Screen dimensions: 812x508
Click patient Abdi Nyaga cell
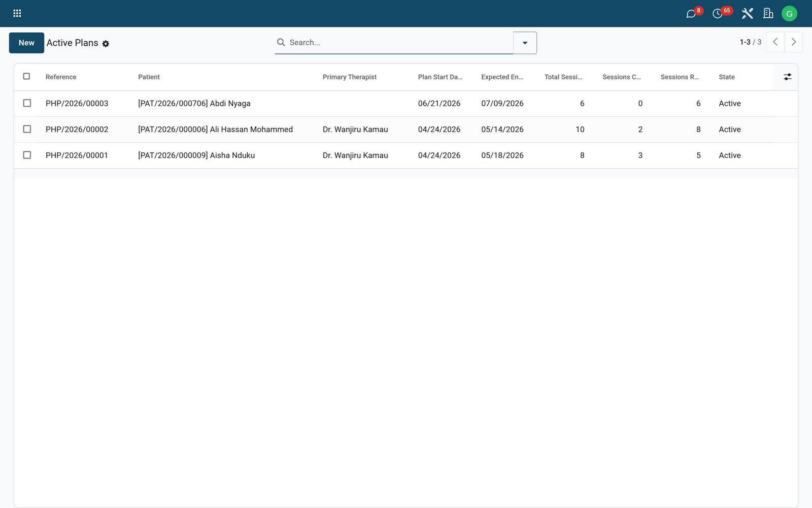coord(194,104)
